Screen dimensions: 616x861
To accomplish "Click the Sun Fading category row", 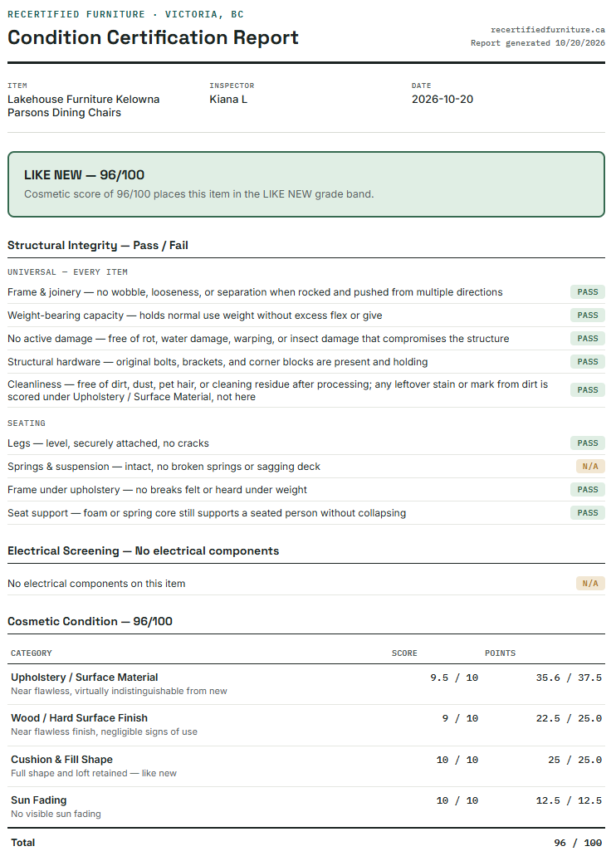I will click(306, 807).
